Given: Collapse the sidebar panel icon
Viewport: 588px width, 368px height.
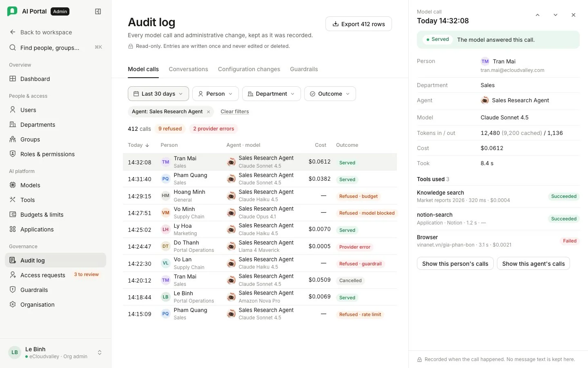Looking at the screenshot, I should [x=98, y=11].
